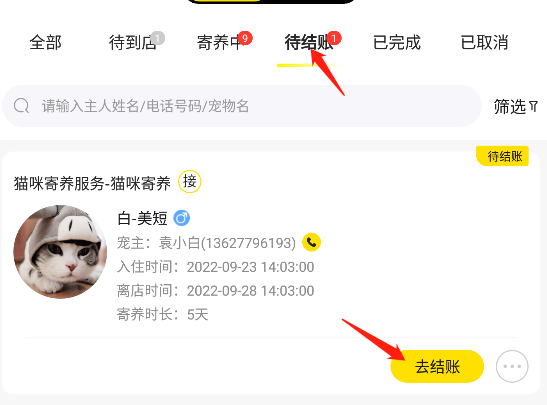Focus the owner name search field
Viewport: 547px width, 405px height.
[x=242, y=106]
